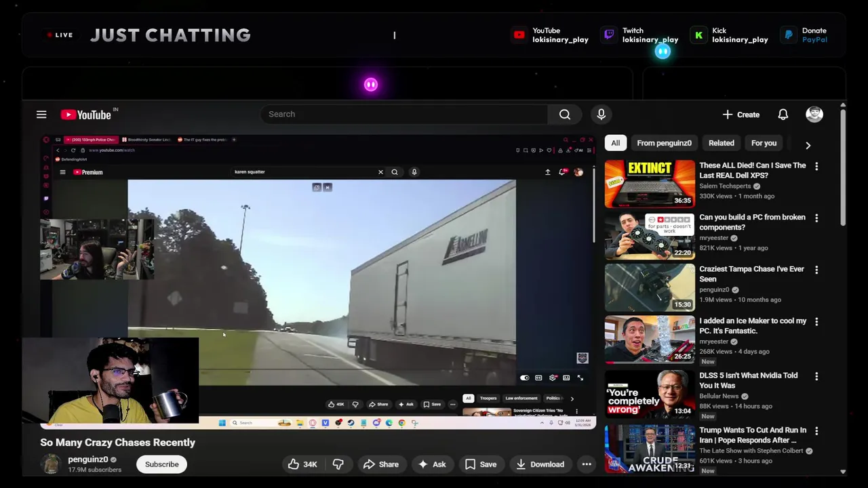The image size is (868, 488).
Task: Dislike the So Many Crazy Chases video
Action: click(x=338, y=464)
